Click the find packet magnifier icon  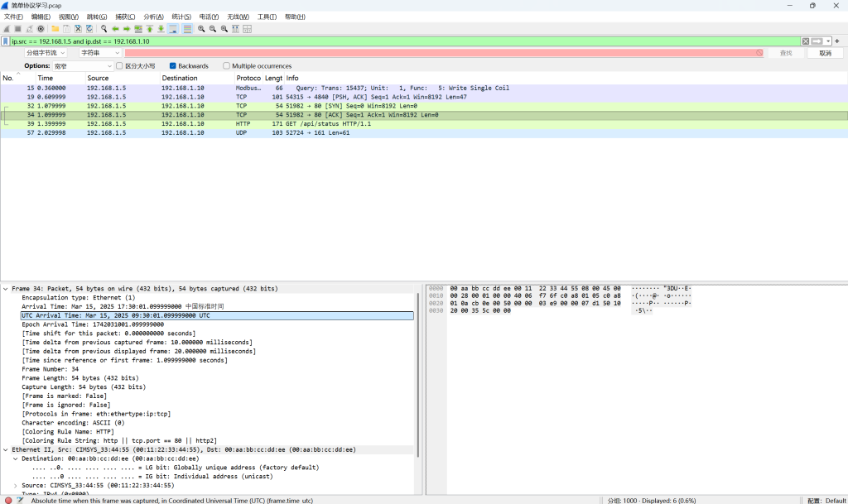point(104,28)
